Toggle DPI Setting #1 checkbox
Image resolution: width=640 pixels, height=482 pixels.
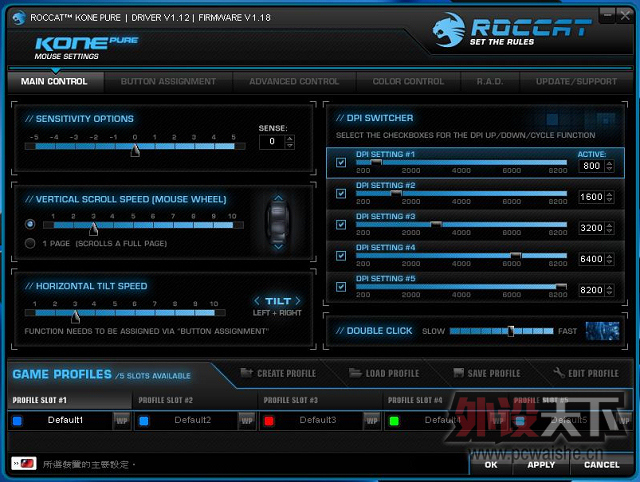(x=341, y=162)
